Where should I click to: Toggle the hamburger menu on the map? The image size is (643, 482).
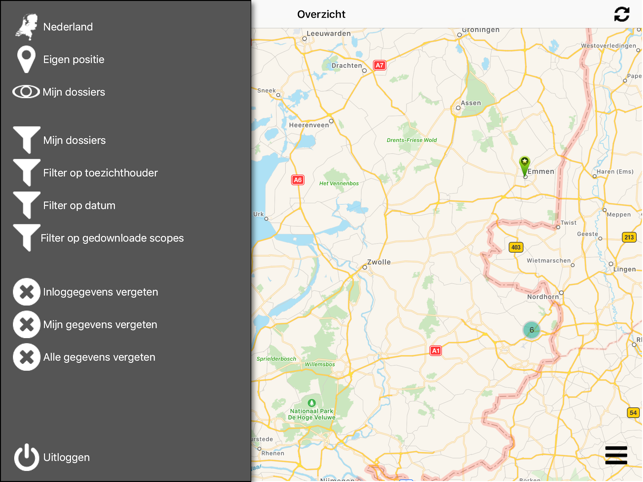(616, 455)
